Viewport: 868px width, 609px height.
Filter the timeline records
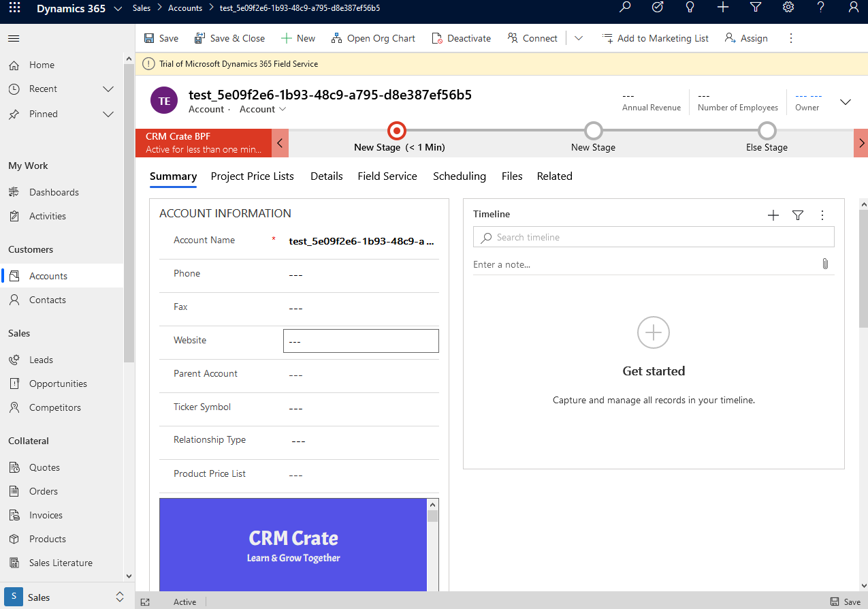pos(798,215)
